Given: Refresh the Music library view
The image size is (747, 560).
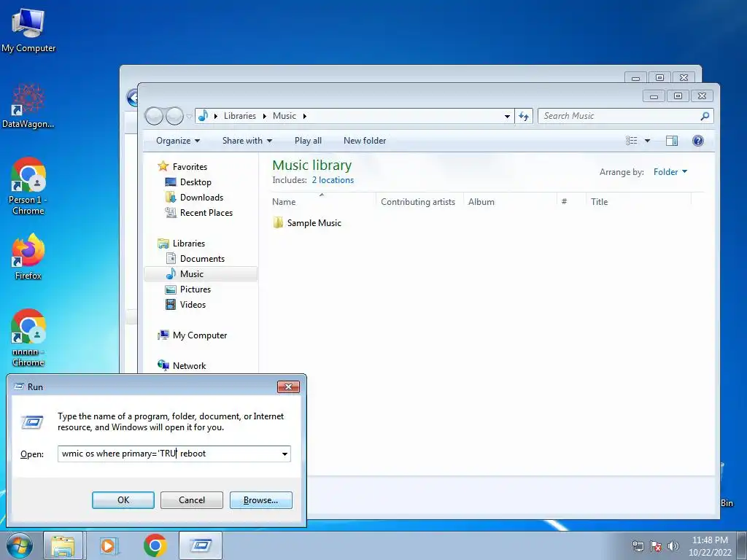Looking at the screenshot, I should pos(524,116).
